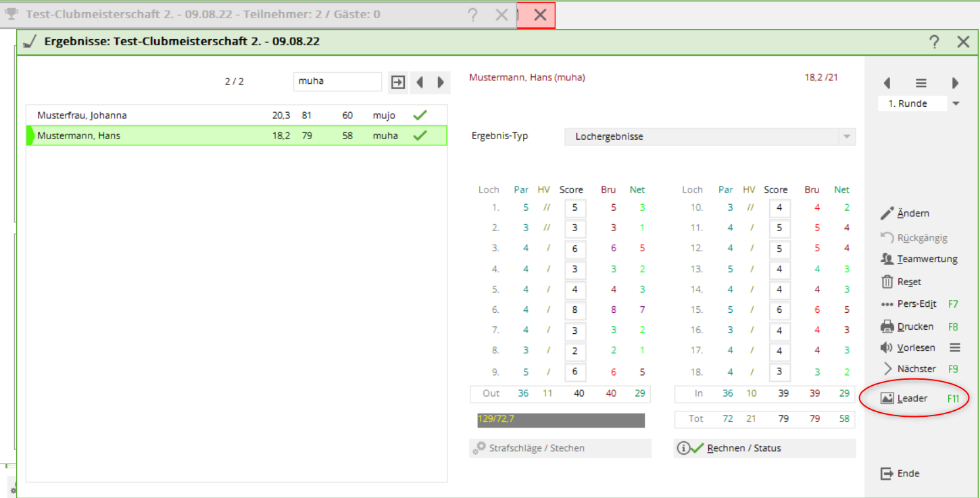980x498 pixels.
Task: Click the score field for hole 6
Action: [575, 310]
